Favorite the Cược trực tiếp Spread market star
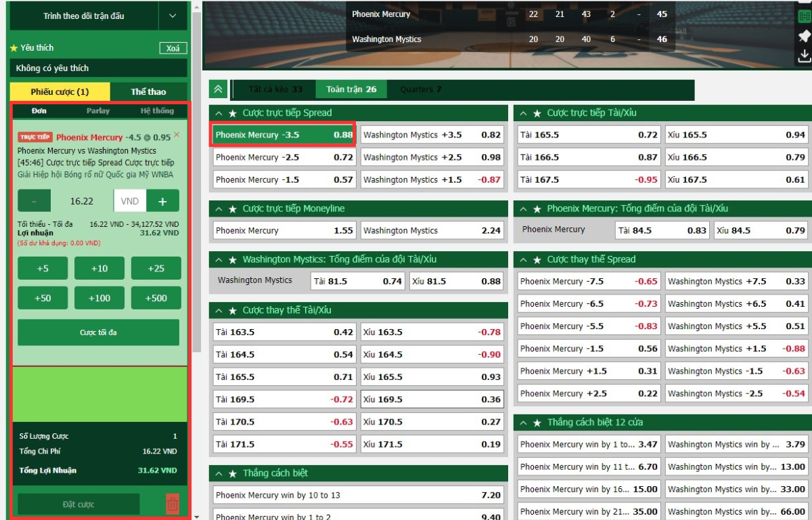Screen dimensions: 812x520 pos(232,113)
